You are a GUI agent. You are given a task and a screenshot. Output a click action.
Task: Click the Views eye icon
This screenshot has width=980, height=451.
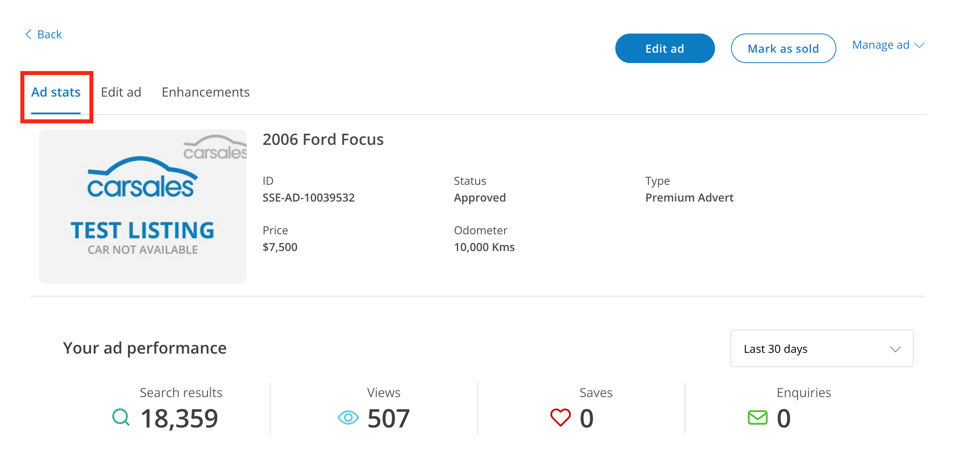[348, 417]
